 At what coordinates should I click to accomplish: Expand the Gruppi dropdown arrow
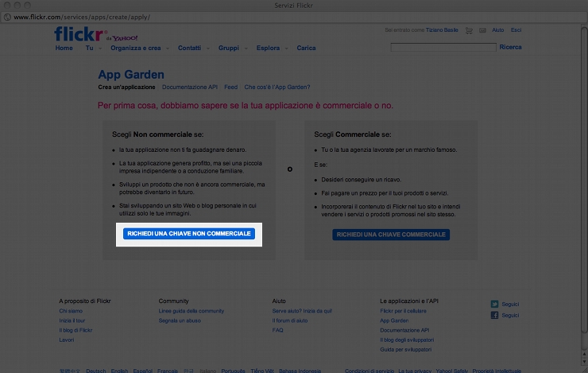tap(246, 49)
